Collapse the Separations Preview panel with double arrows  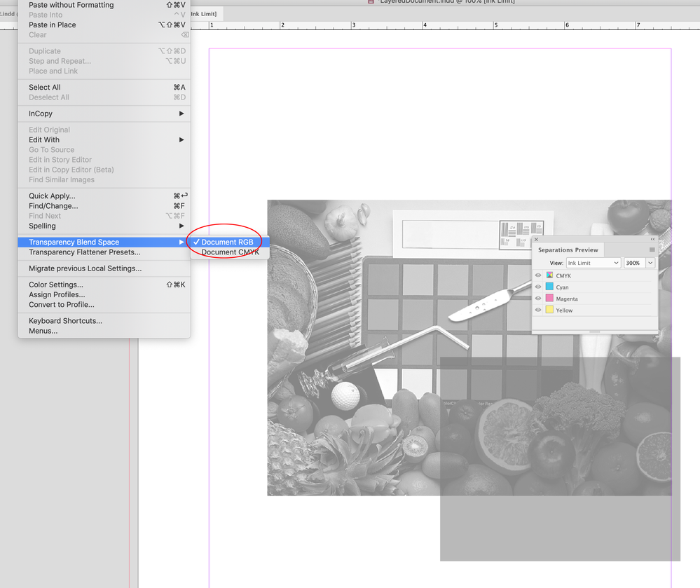(652, 239)
